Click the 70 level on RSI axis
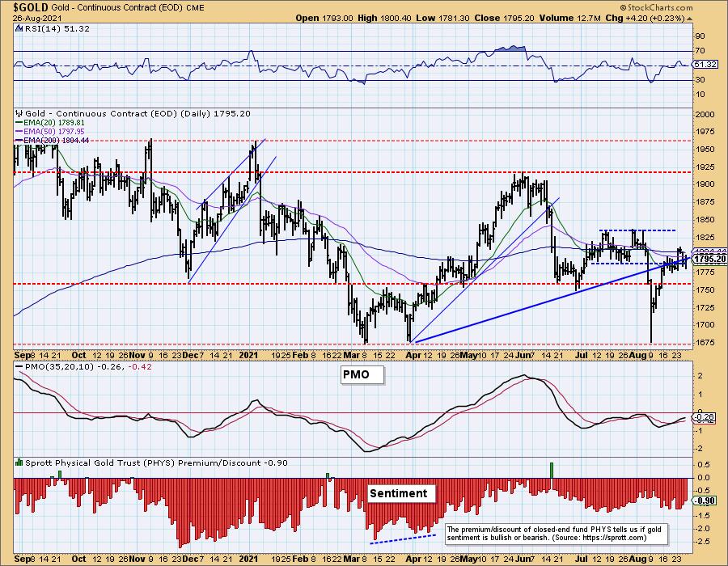728x566 pixels. [x=700, y=51]
